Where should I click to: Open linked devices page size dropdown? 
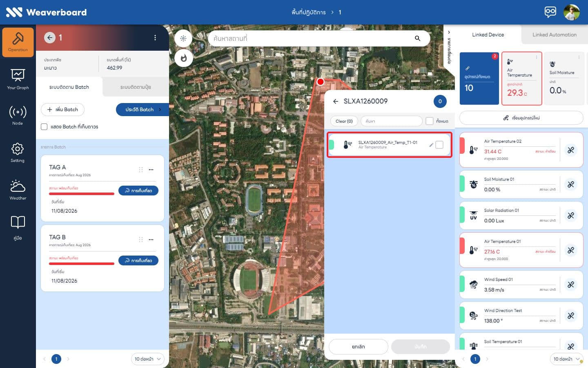click(x=566, y=359)
